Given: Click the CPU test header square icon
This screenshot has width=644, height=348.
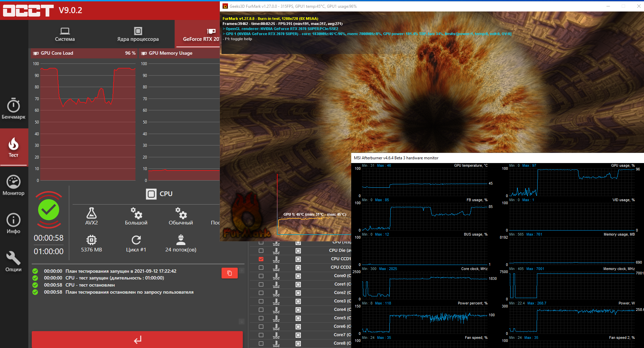Looking at the screenshot, I should pyautogui.click(x=151, y=194).
